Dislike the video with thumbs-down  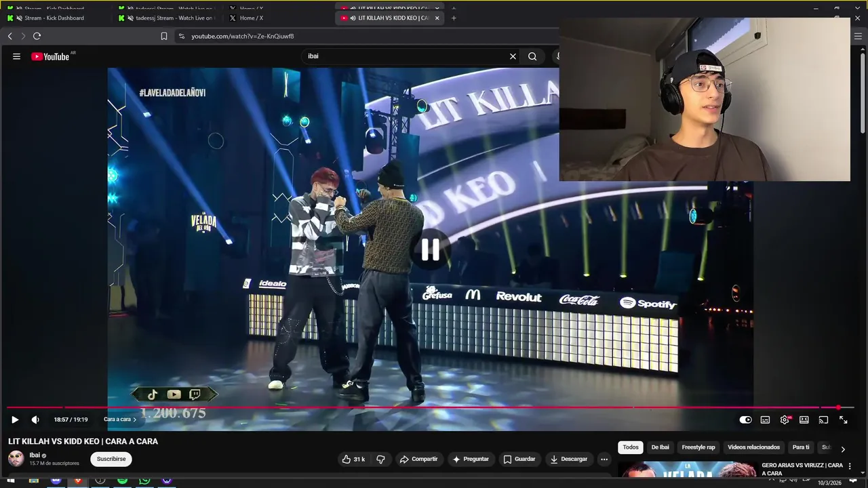[380, 459]
